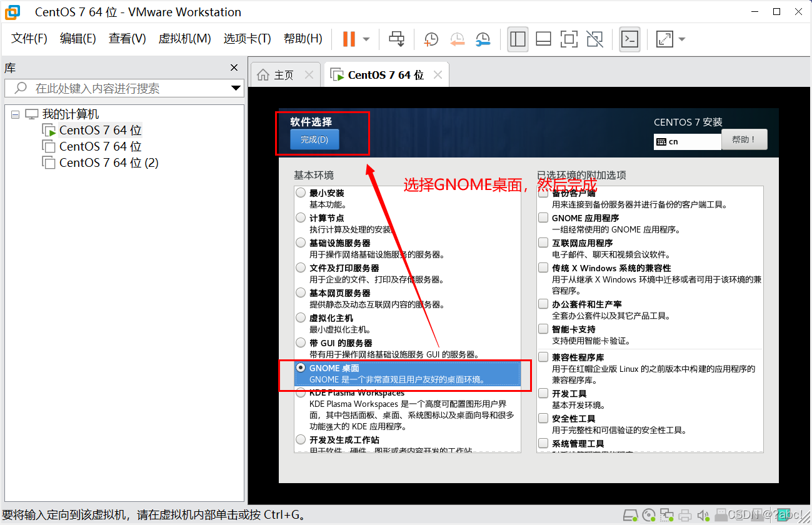The image size is (812, 525).
Task: Select the 基础设施服务器 radio option
Action: (x=301, y=243)
